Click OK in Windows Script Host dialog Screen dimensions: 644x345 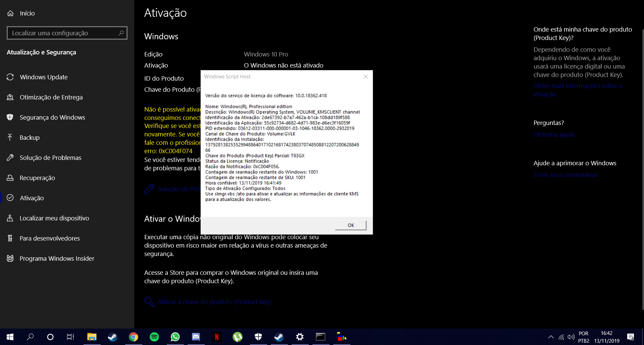click(351, 225)
